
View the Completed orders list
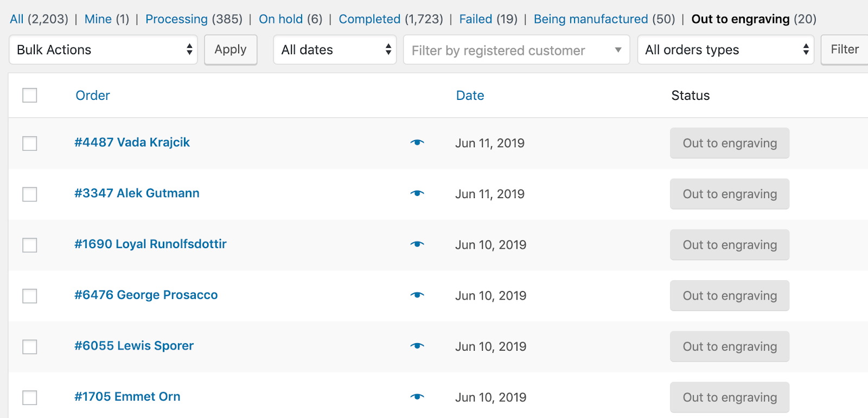[369, 19]
